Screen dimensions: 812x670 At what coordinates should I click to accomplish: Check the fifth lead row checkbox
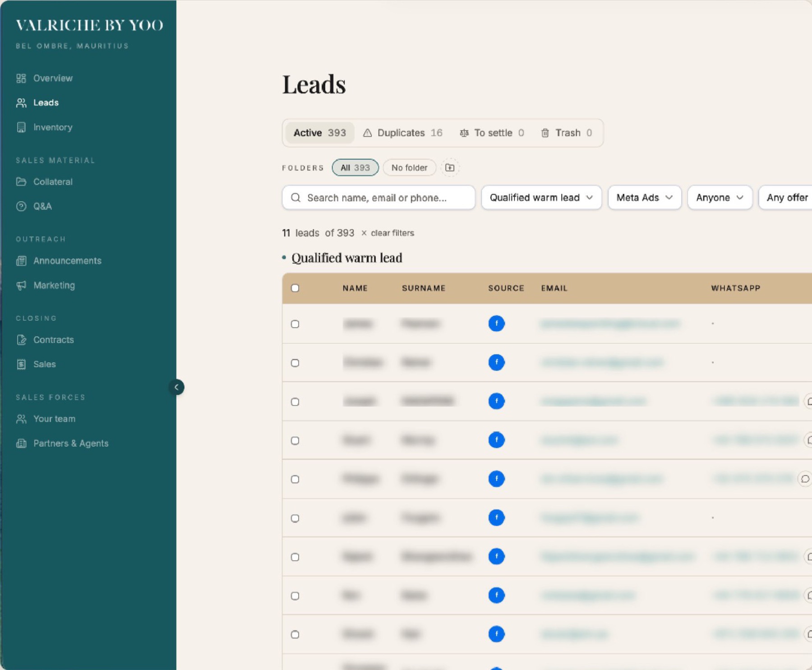295,479
